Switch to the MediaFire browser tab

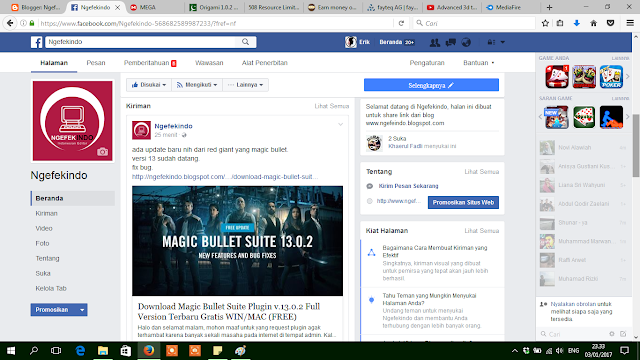click(509, 7)
